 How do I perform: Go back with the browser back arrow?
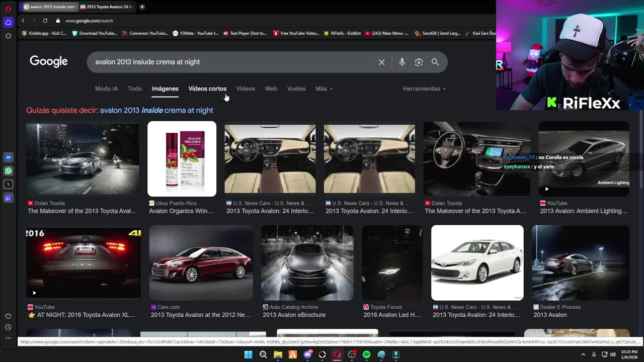tap(23, 21)
